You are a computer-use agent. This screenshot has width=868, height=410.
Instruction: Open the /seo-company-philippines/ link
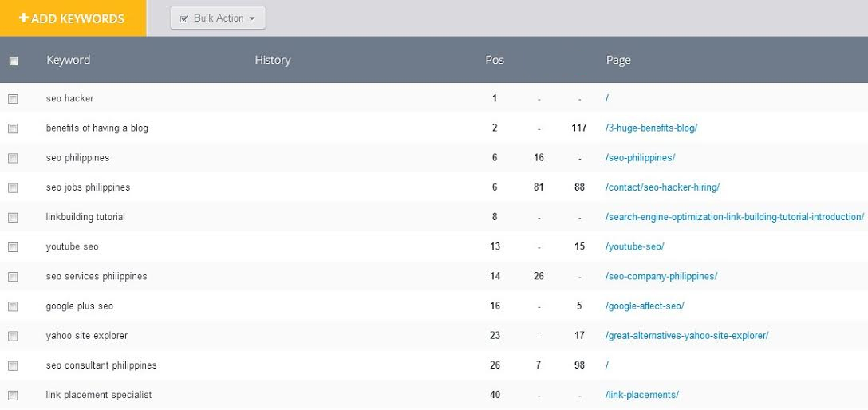(x=661, y=276)
